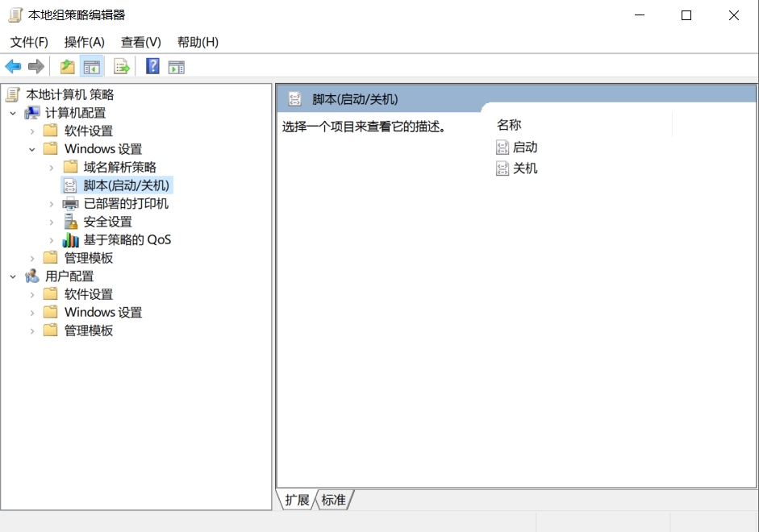Click the 计算机配置 computer icon
Screen dimensions: 759x532
(32, 113)
